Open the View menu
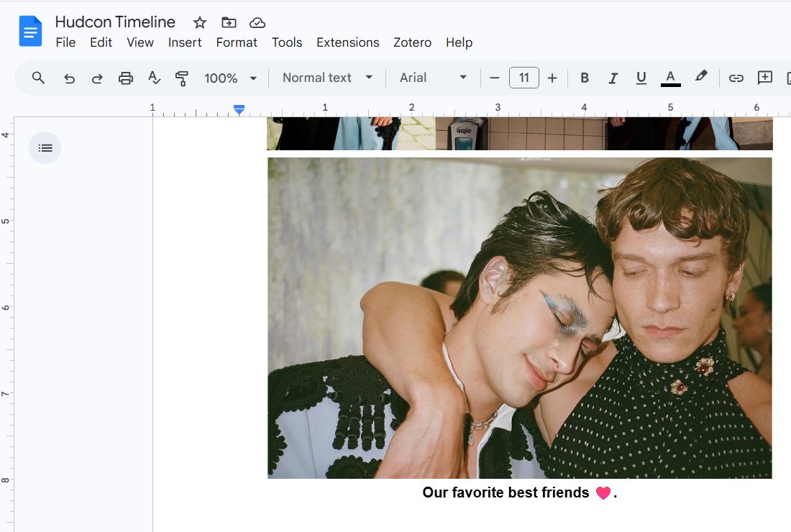The height and width of the screenshot is (532, 791). (x=140, y=42)
